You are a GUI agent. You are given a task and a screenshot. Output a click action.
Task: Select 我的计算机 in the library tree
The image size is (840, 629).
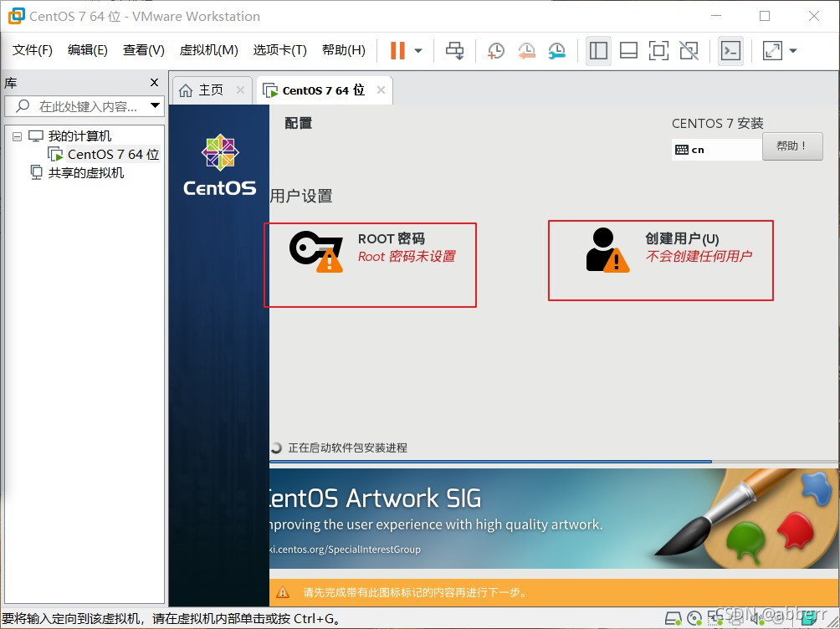click(79, 136)
